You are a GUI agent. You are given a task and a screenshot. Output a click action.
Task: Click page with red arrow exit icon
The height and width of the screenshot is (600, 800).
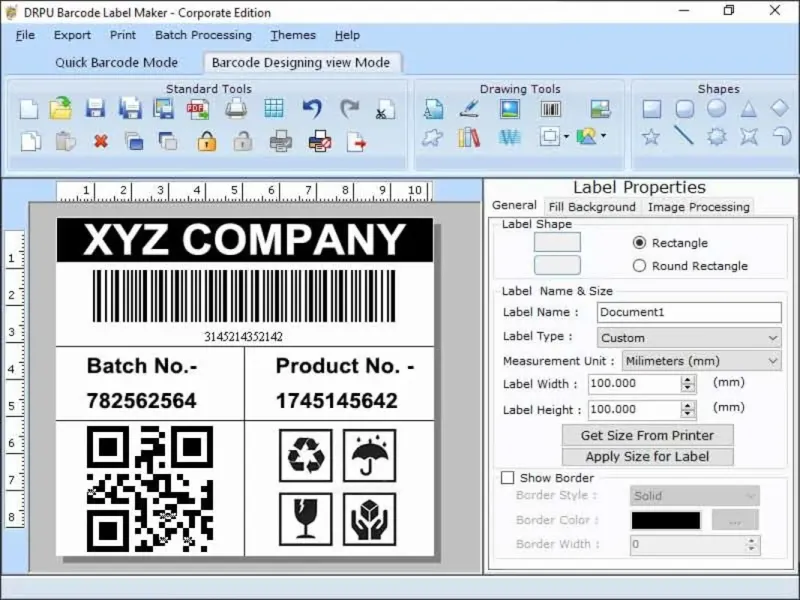(x=356, y=142)
